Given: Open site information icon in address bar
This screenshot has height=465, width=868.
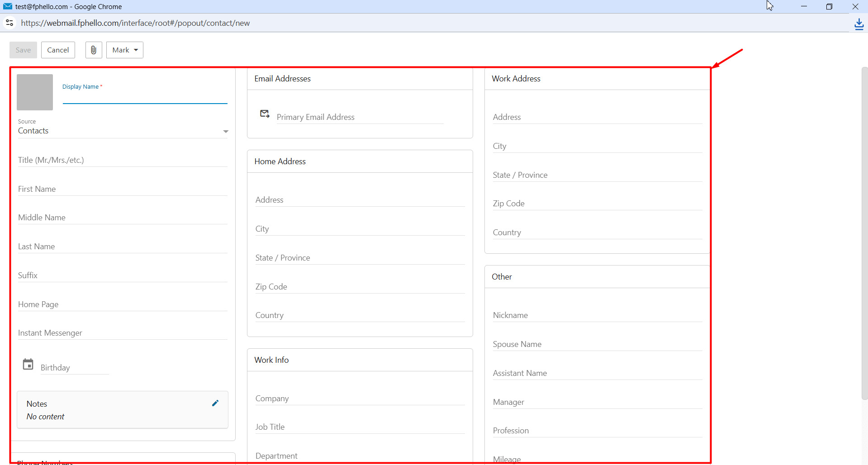Looking at the screenshot, I should point(9,23).
